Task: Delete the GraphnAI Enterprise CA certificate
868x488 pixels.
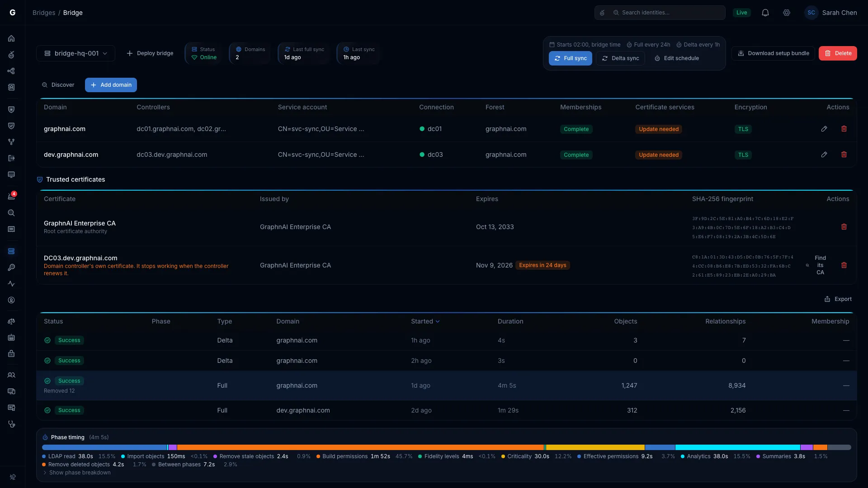Action: coord(844,227)
